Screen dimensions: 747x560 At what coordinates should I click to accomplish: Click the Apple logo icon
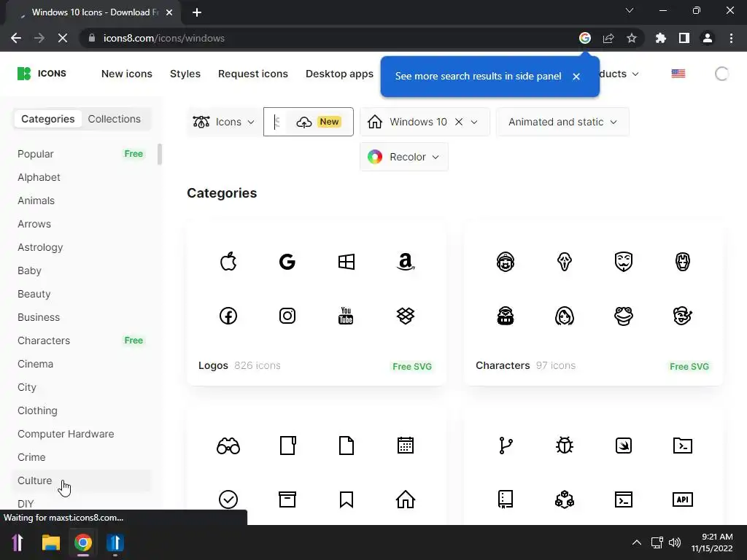tap(228, 262)
